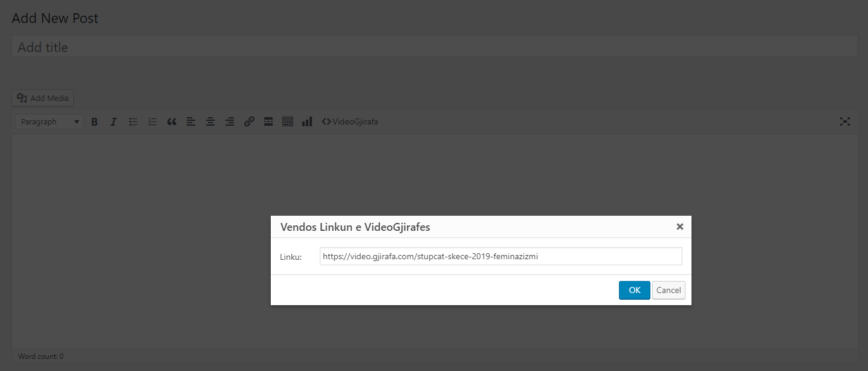The height and width of the screenshot is (371, 868).
Task: Align text center
Action: click(210, 122)
